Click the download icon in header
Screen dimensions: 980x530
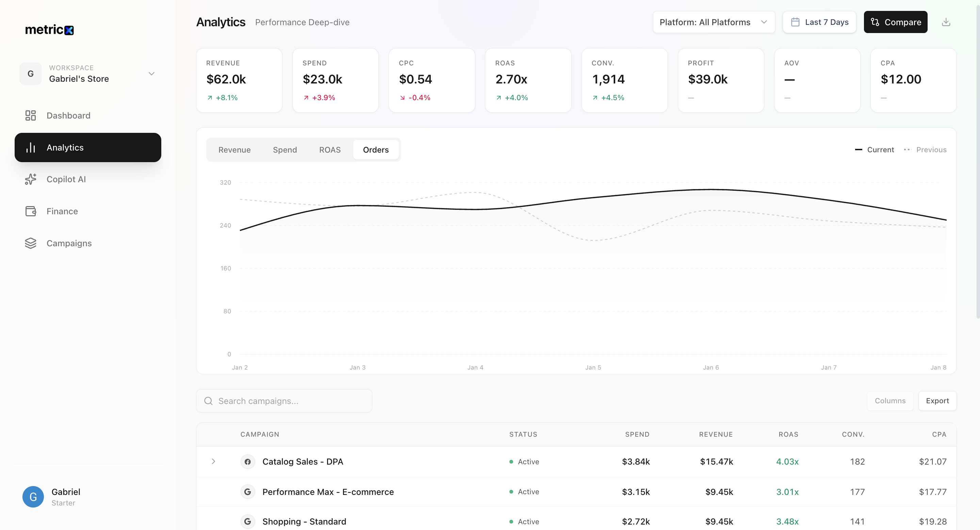pos(946,22)
